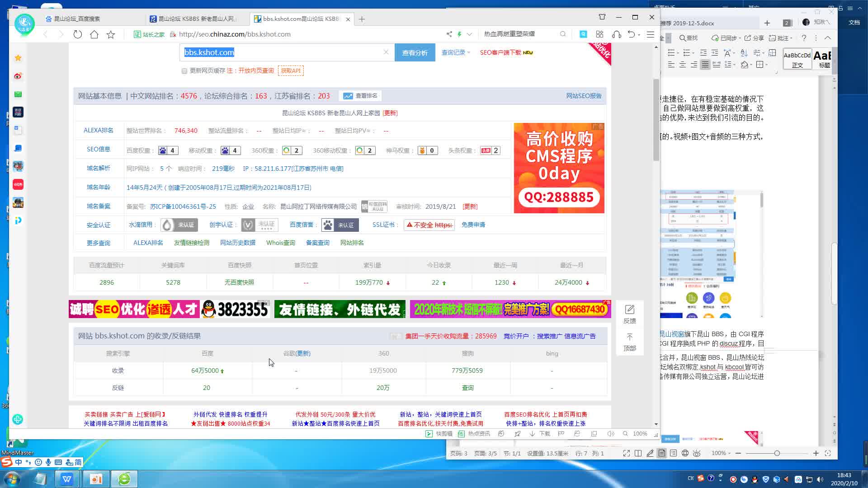Open favorites star in browser sidebar
The width and height of the screenshot is (868, 488).
point(18,58)
